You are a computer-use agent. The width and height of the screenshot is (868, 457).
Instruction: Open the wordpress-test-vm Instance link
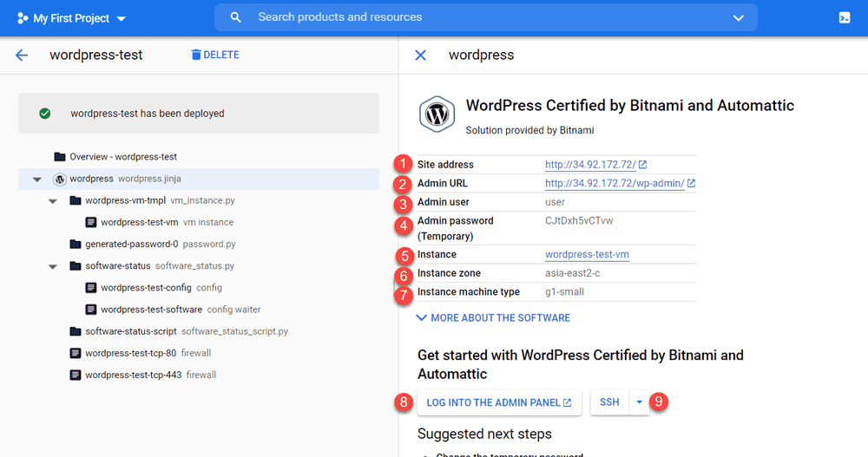click(x=587, y=254)
